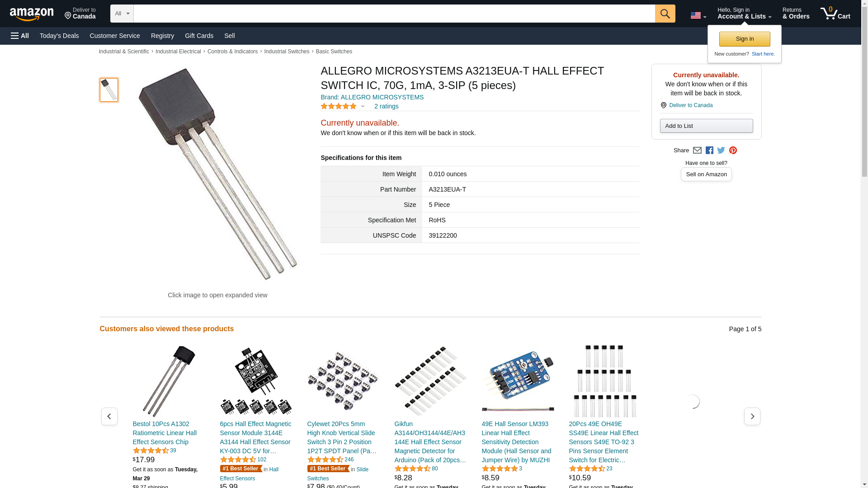The height and width of the screenshot is (488, 868).
Task: Select Gift Cards in navigation bar
Action: pos(199,36)
